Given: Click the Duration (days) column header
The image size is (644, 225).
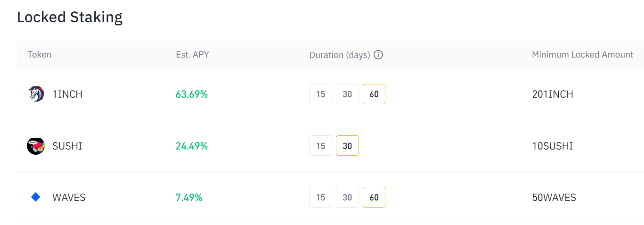Looking at the screenshot, I should [x=339, y=55].
